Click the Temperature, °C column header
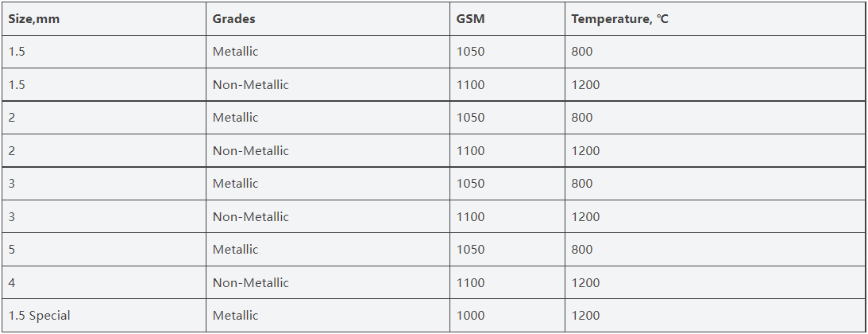The width and height of the screenshot is (868, 334). pyautogui.click(x=715, y=19)
